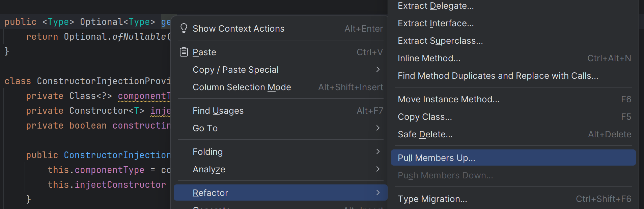Select Copy Class option
The height and width of the screenshot is (209, 644).
click(x=425, y=117)
